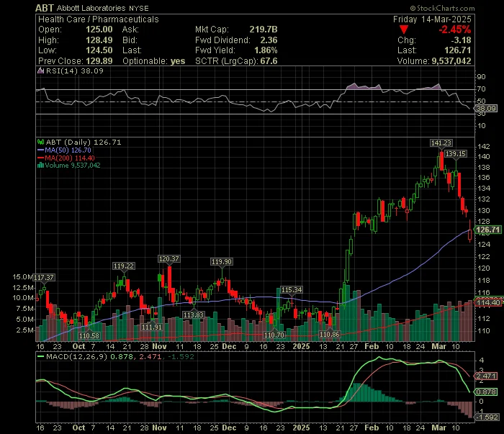Click the Fwd Yield value 1.86%

(266, 50)
